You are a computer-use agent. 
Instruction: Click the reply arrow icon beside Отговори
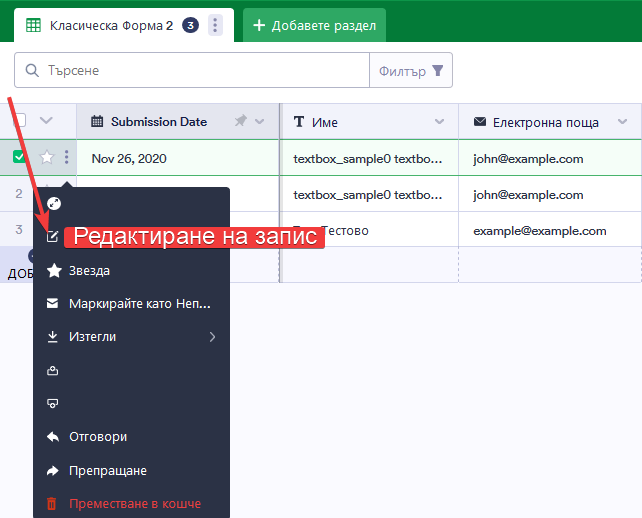(53, 437)
